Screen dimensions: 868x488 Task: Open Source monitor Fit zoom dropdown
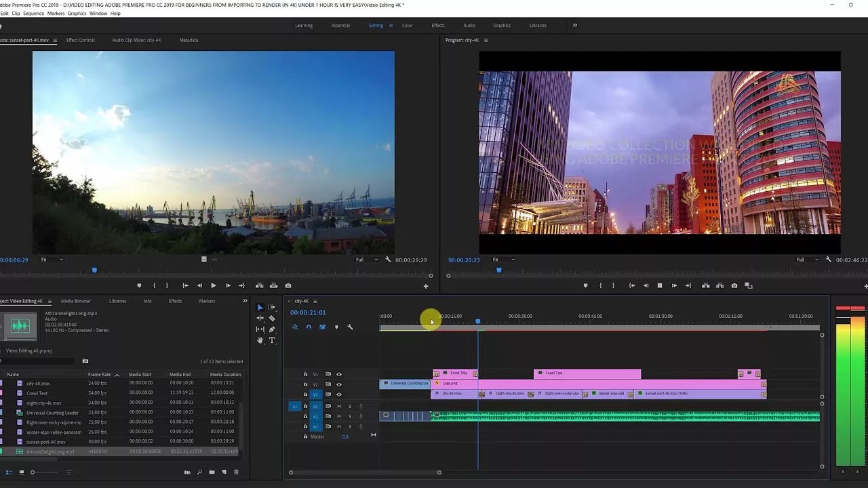point(52,260)
